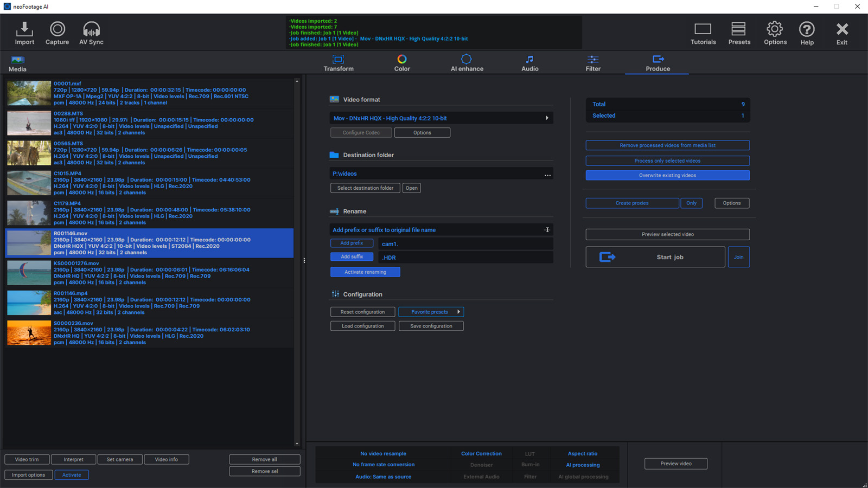868x488 pixels.
Task: Click Save configuration button
Action: click(431, 326)
